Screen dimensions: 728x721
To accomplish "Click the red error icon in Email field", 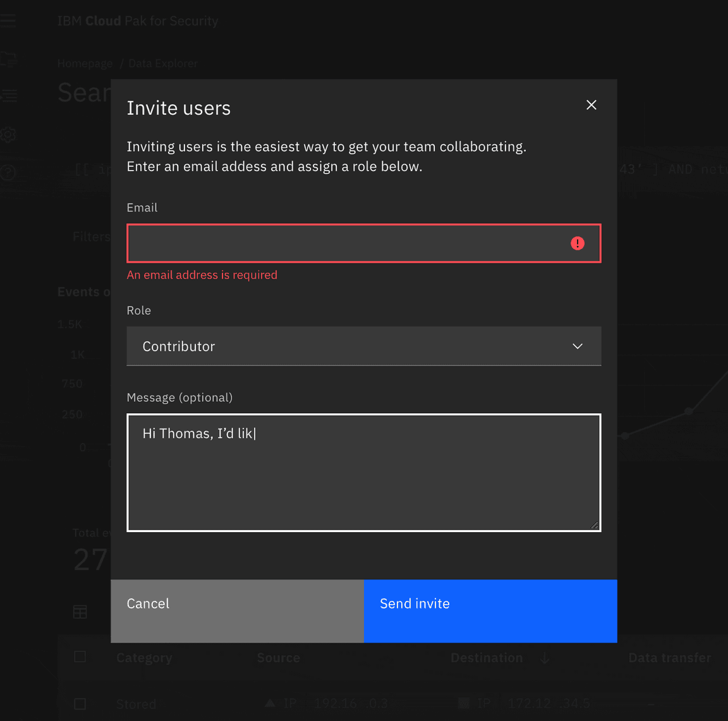I will (577, 243).
